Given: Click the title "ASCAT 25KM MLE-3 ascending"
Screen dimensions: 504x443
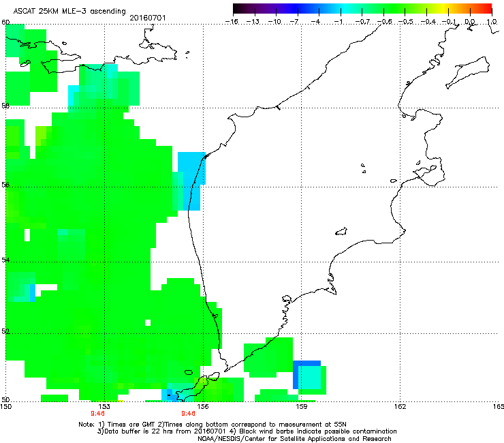Looking at the screenshot, I should tap(69, 11).
